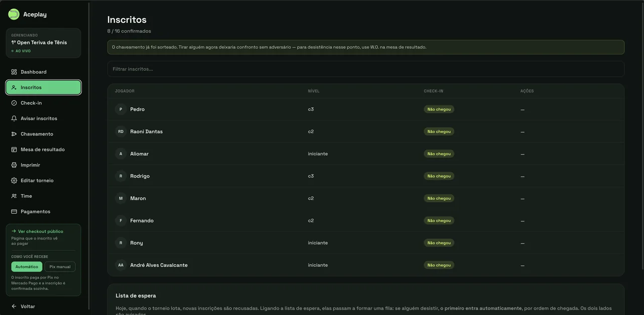The width and height of the screenshot is (644, 315).
Task: Click the Ações column header
Action: [527, 91]
